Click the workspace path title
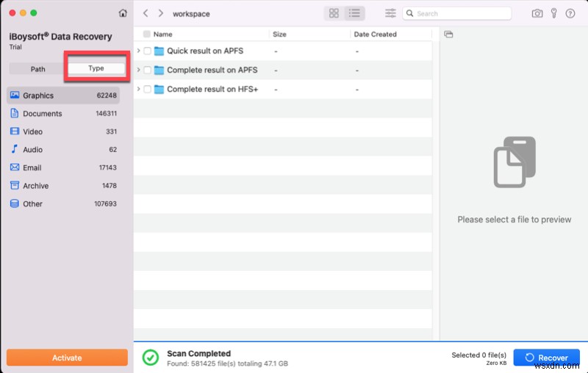This screenshot has width=588, height=373. 191,14
